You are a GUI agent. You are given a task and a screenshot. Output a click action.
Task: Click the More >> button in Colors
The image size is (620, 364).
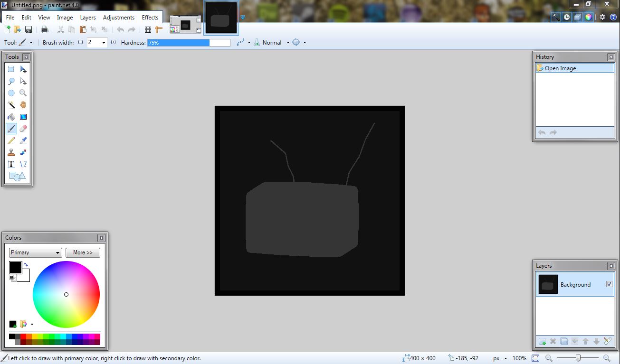pos(83,252)
